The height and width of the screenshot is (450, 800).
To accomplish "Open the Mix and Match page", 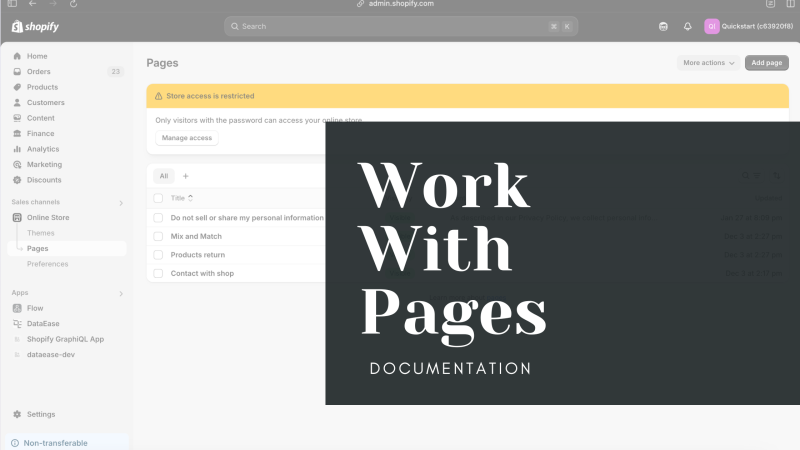I will pyautogui.click(x=196, y=236).
